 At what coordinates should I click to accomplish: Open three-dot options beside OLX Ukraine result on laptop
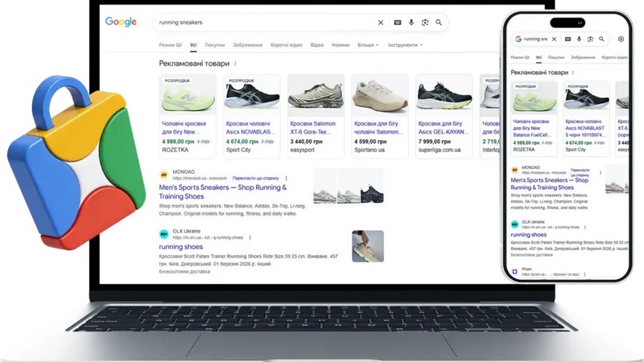pyautogui.click(x=250, y=237)
